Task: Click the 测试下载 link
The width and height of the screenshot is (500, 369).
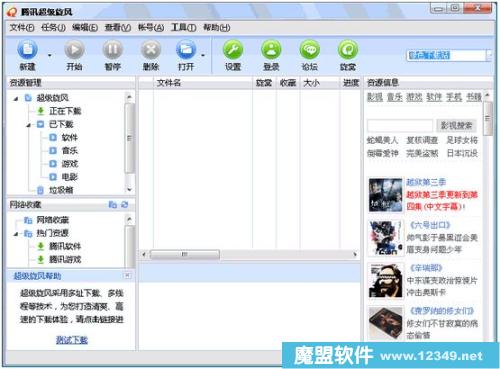Action: 72,340
